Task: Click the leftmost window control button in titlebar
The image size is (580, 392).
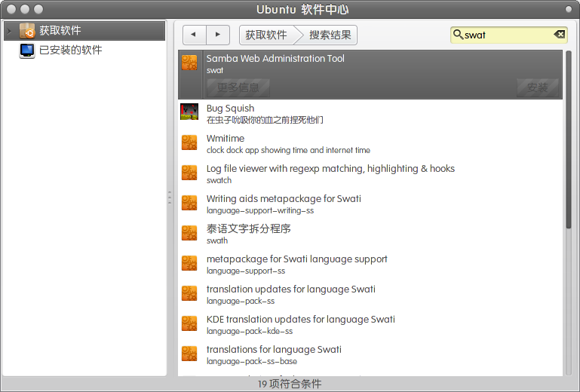Action: click(x=11, y=9)
